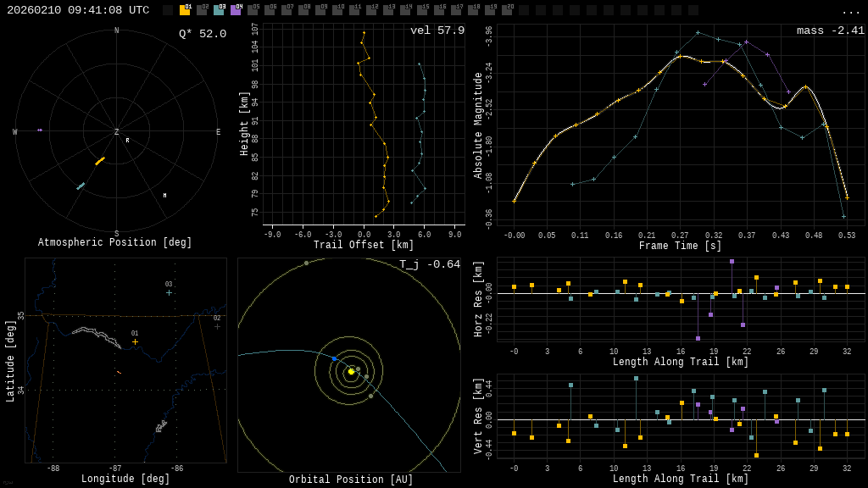868x488 pixels.
Task: Select the gray station 02 swatch
Action: [202, 10]
